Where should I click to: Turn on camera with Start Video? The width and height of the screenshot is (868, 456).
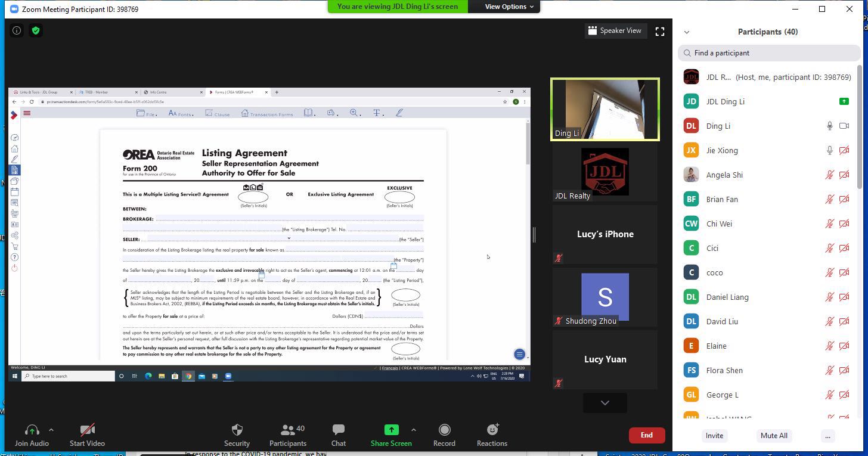tap(87, 435)
